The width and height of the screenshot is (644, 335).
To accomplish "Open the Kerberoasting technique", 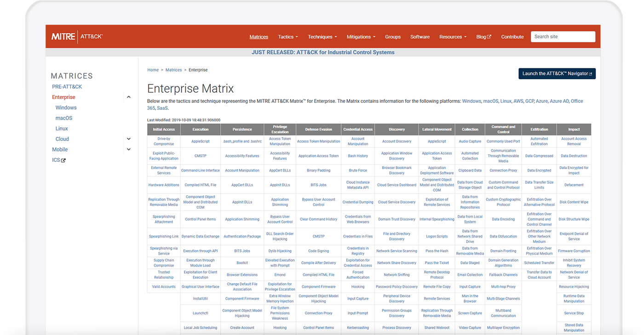I will click(x=358, y=328).
